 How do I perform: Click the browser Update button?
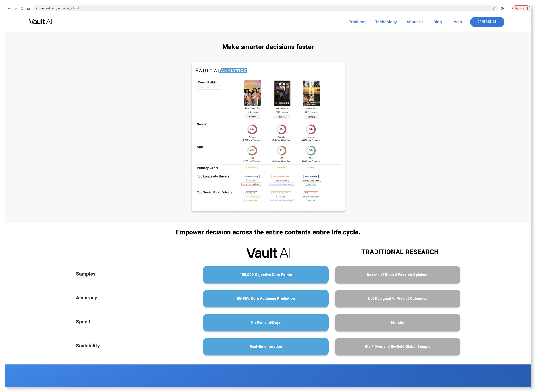(520, 8)
